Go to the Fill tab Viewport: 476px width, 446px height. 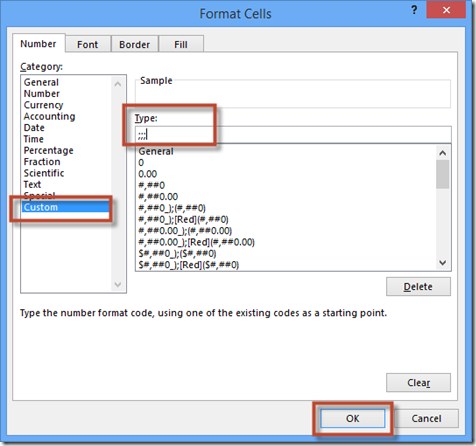(181, 44)
